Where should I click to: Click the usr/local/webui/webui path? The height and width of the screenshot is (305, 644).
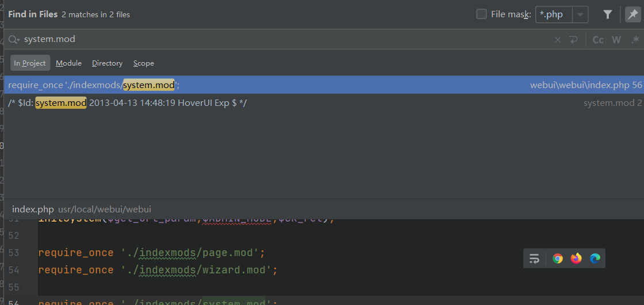point(105,209)
